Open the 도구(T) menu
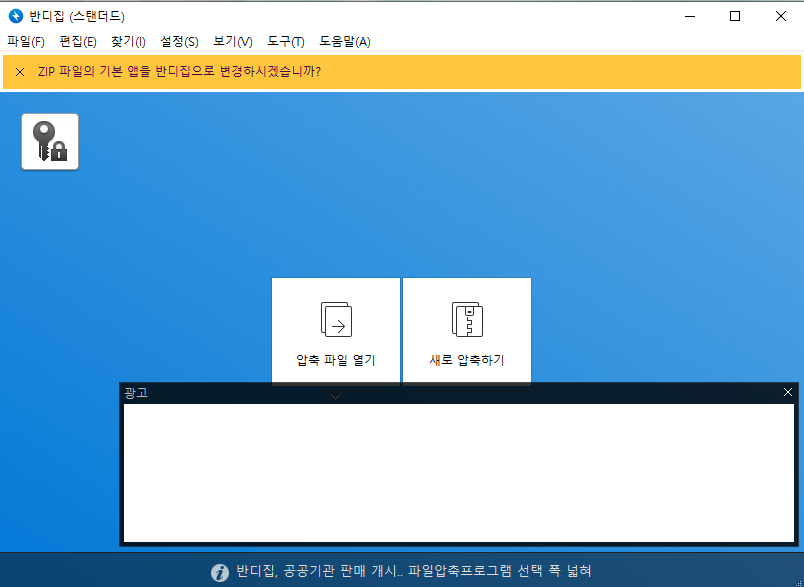Viewport: 804px width, 587px height. pyautogui.click(x=286, y=42)
